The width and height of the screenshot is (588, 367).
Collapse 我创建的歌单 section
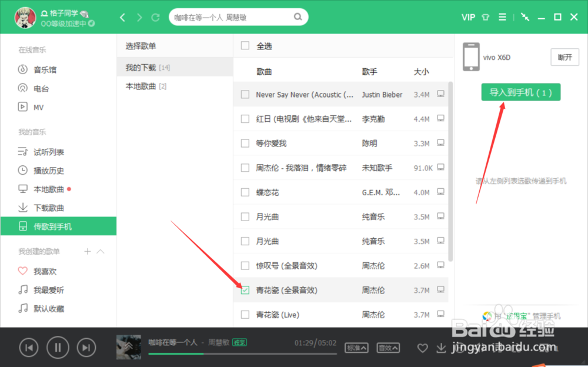click(x=101, y=251)
